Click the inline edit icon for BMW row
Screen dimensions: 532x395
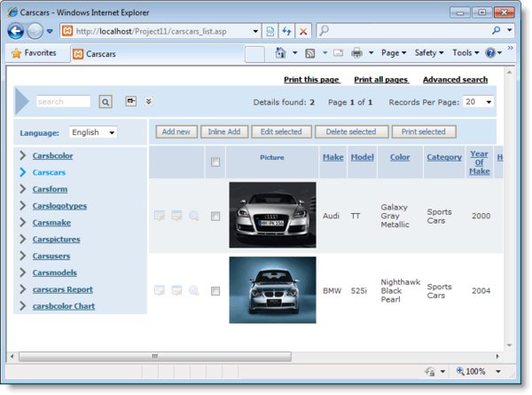pyautogui.click(x=176, y=289)
